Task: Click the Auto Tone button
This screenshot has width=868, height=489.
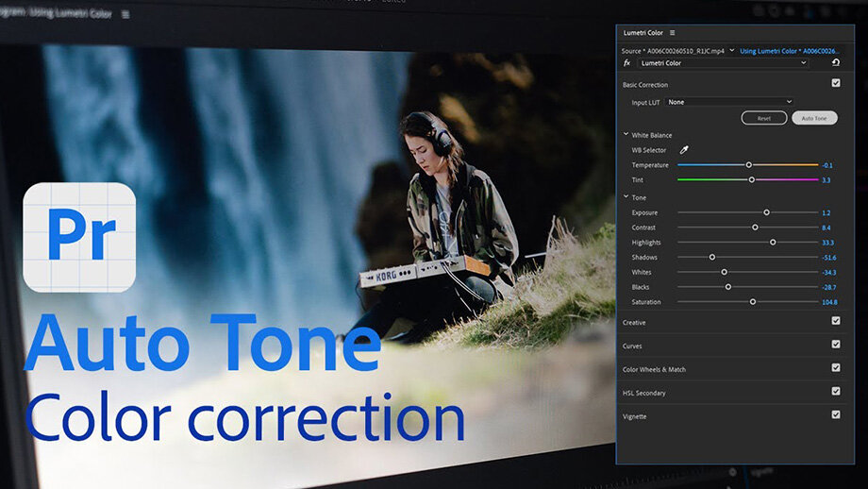Action: click(x=814, y=118)
